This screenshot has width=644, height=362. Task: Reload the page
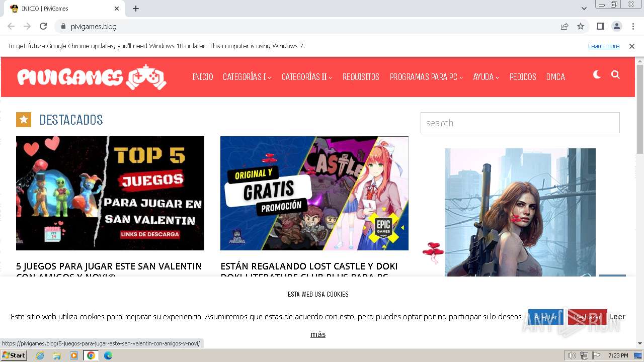coord(43,26)
